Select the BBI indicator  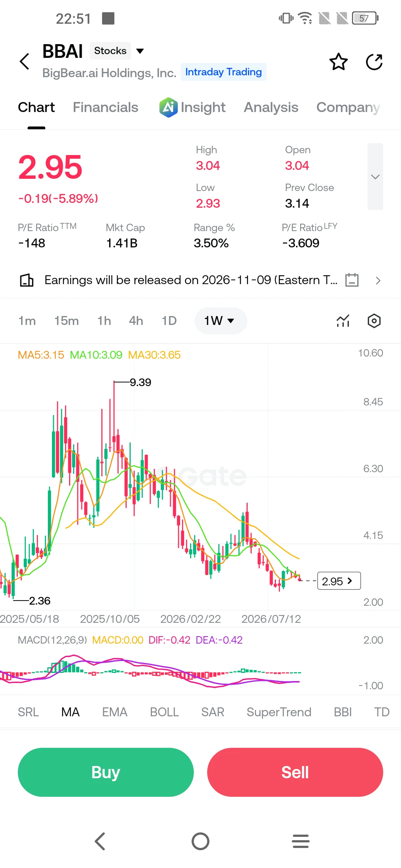coord(343,712)
